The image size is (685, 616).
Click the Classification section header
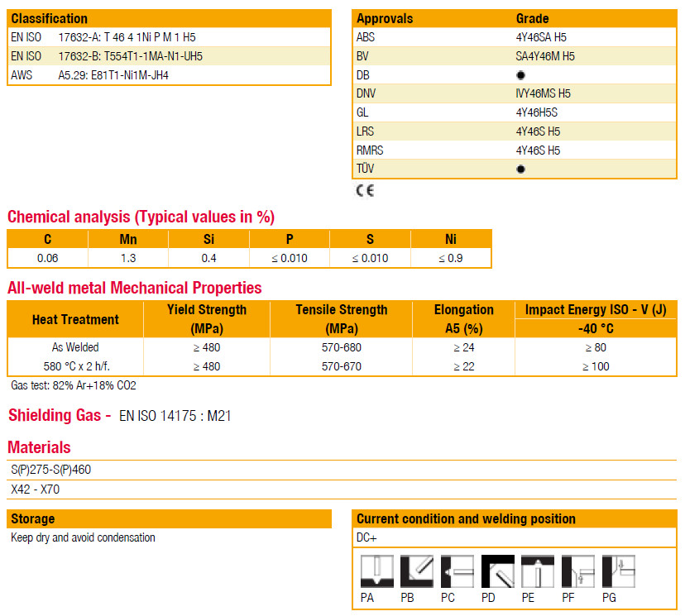click(50, 18)
